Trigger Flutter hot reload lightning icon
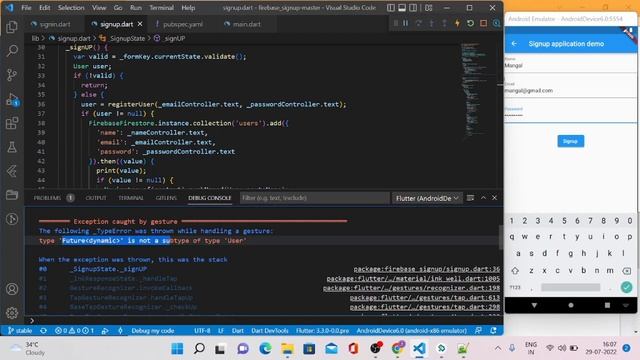640x360 pixels. (457, 24)
